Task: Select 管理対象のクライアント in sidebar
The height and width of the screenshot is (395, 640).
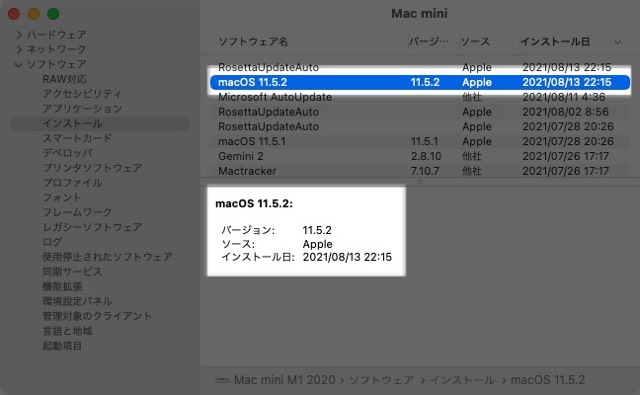Action: [97, 316]
